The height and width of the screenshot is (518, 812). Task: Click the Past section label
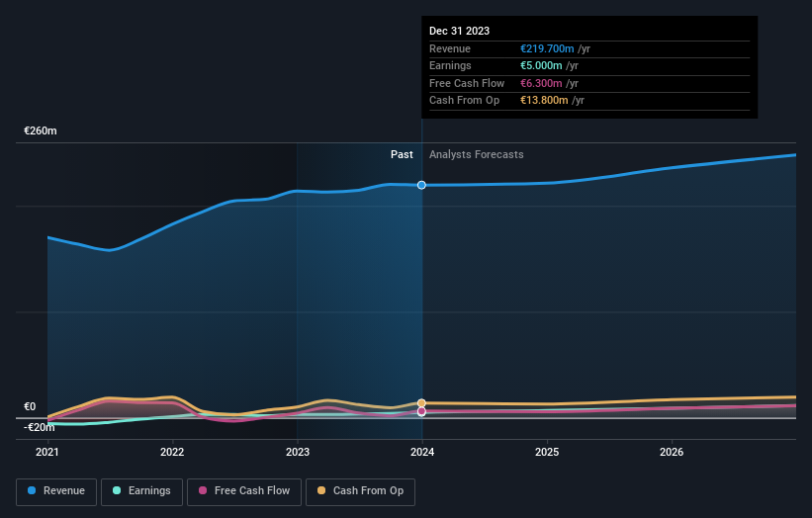point(402,155)
